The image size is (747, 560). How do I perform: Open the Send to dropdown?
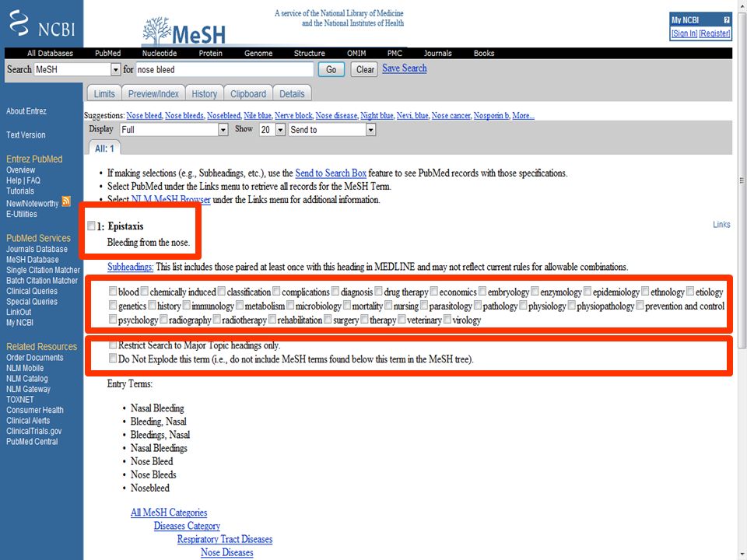[x=332, y=130]
